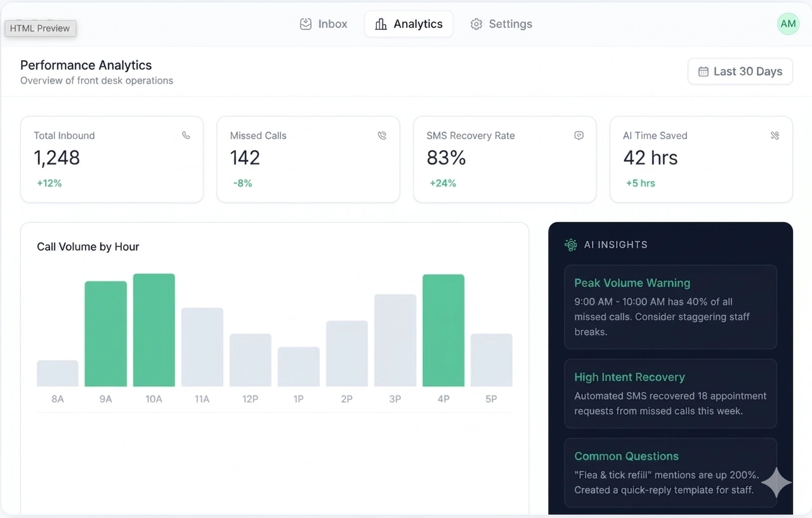Click the calendar icon in date range button
Image resolution: width=812 pixels, height=518 pixels.
tap(703, 72)
